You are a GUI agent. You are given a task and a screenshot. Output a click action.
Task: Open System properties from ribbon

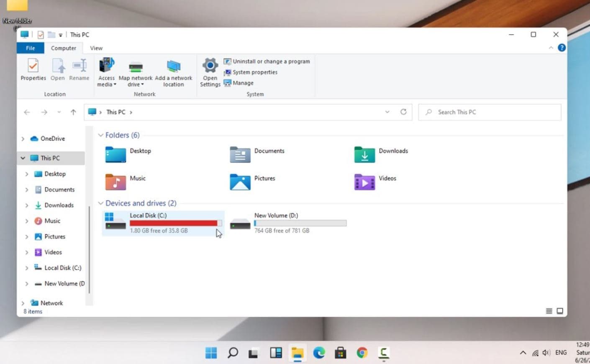pos(251,72)
